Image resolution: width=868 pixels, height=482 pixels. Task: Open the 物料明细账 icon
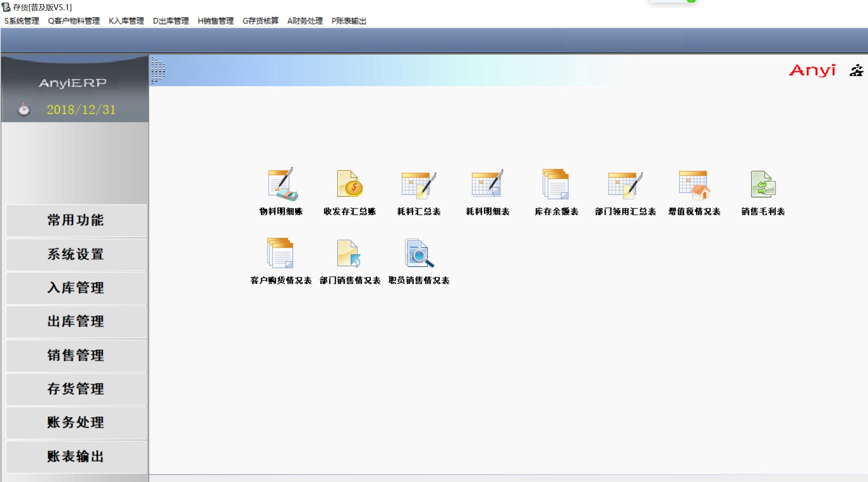click(281, 185)
